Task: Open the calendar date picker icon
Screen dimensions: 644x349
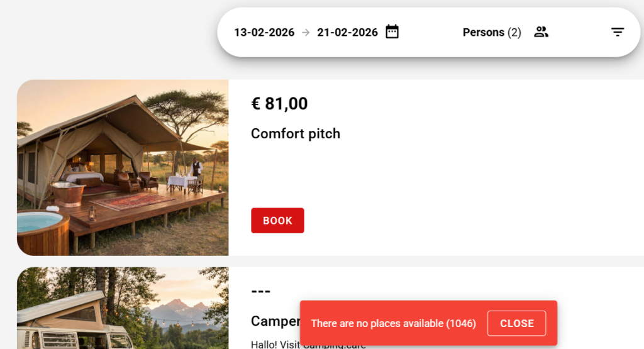Action: [x=392, y=32]
